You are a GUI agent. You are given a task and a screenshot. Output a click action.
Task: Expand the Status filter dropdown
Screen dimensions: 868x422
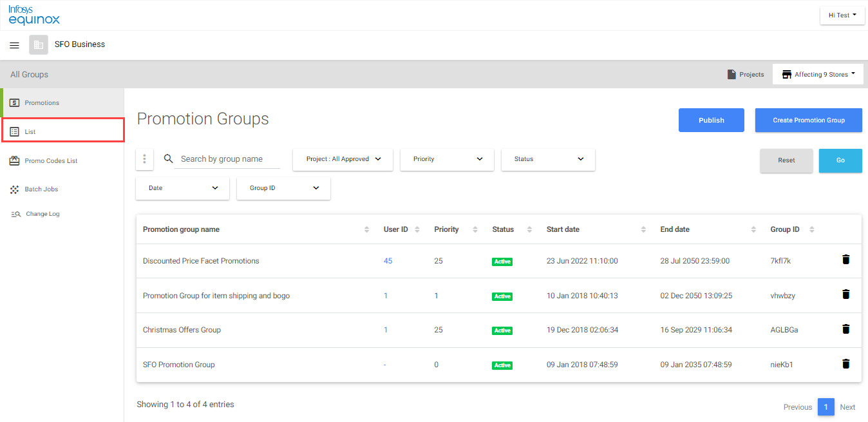[x=548, y=159]
